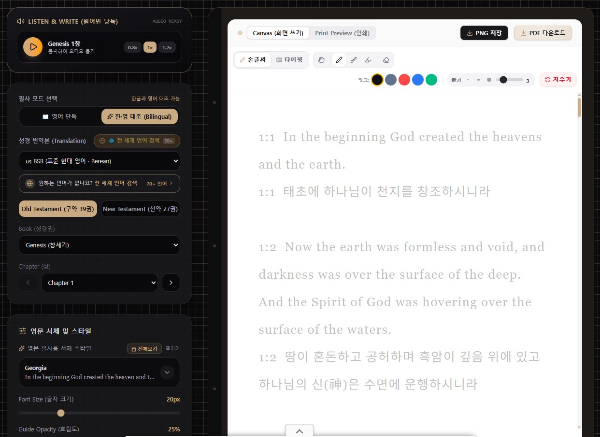Go to the next chapter arrow

click(x=171, y=283)
